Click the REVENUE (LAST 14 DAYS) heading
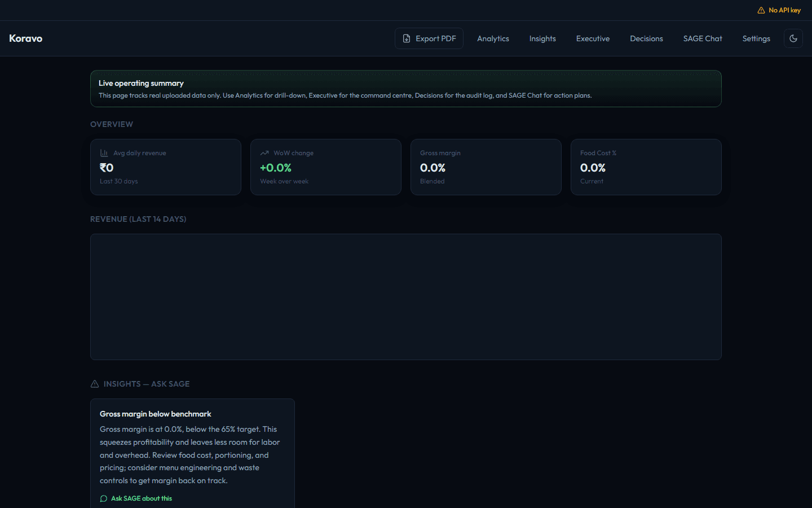Screen dimensions: 812x508 [138, 219]
